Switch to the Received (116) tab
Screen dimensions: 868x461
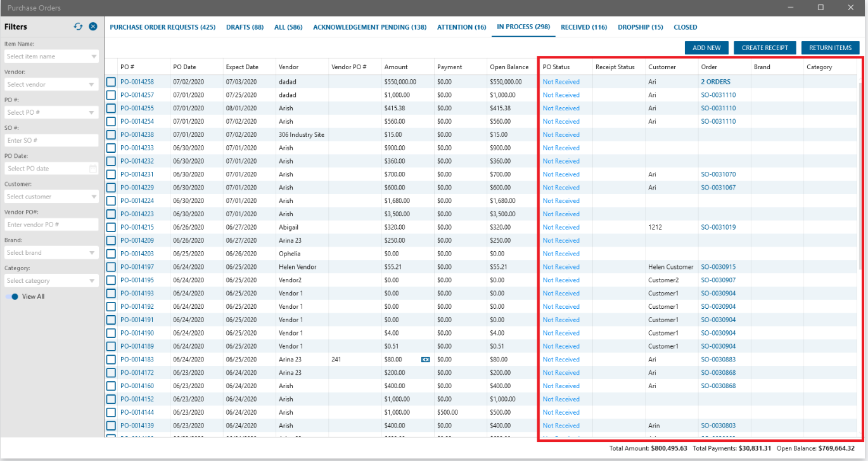click(x=584, y=27)
